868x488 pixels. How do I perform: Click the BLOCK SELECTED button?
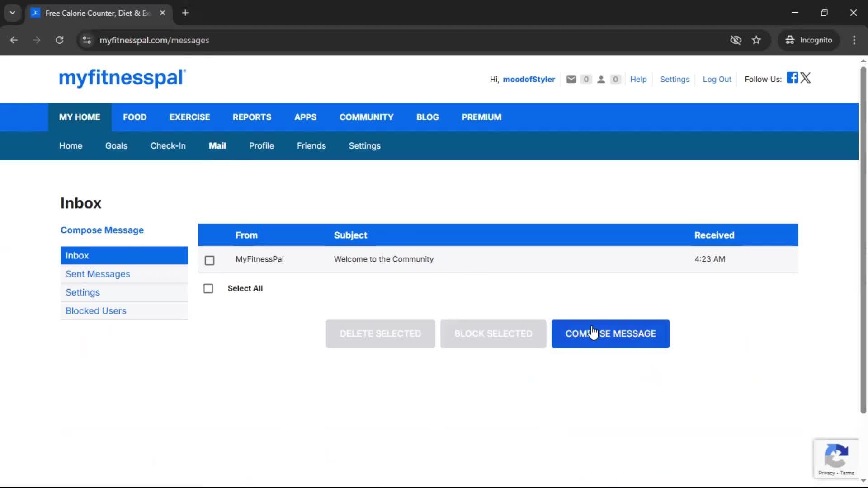(493, 334)
